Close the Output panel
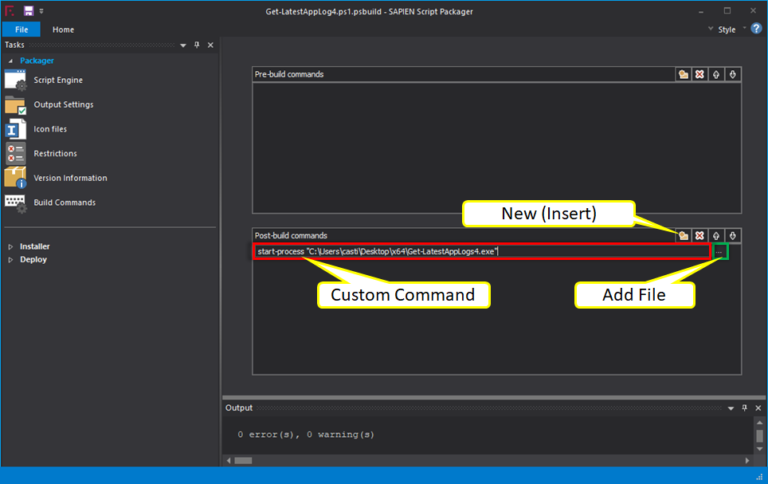The width and height of the screenshot is (768, 484). click(x=758, y=408)
